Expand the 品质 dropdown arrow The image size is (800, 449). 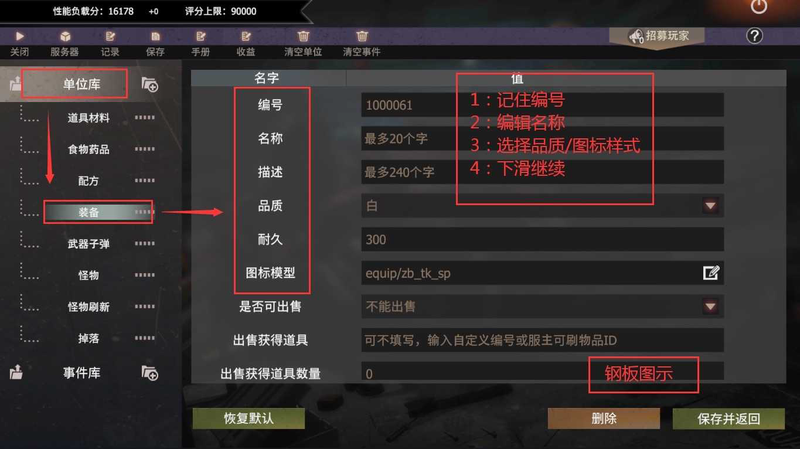710,206
